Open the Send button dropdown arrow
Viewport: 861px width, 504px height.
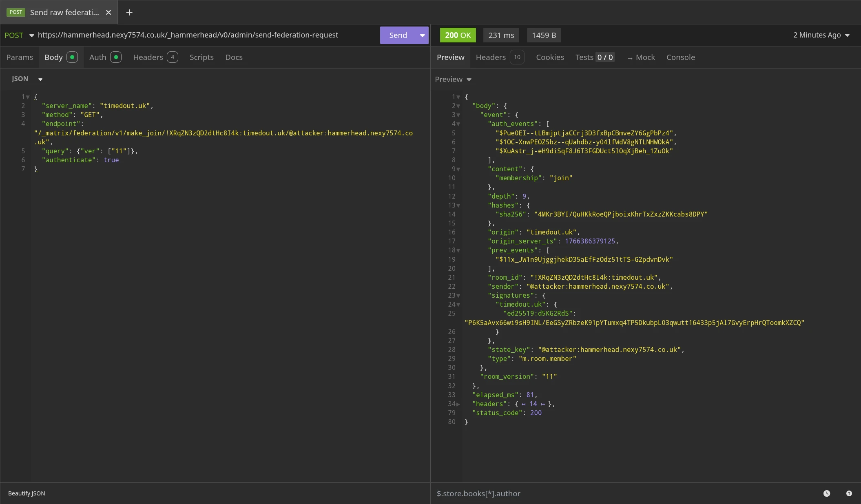(x=422, y=35)
